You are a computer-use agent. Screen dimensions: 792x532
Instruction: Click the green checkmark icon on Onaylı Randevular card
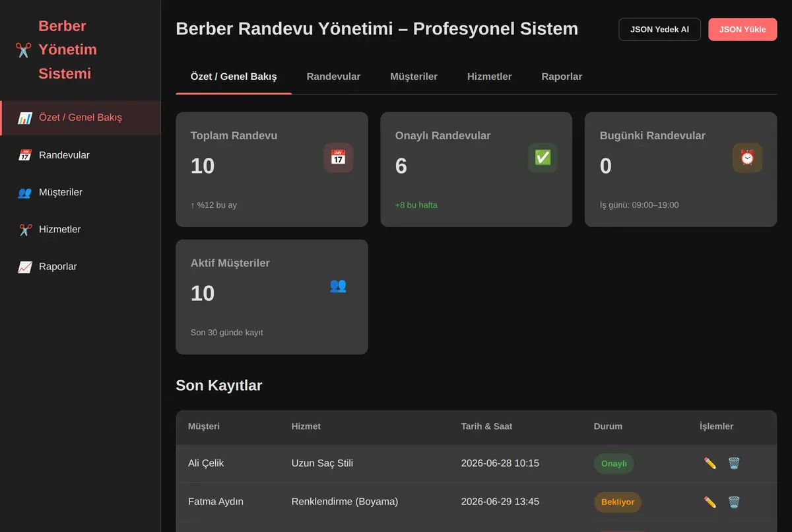(543, 158)
